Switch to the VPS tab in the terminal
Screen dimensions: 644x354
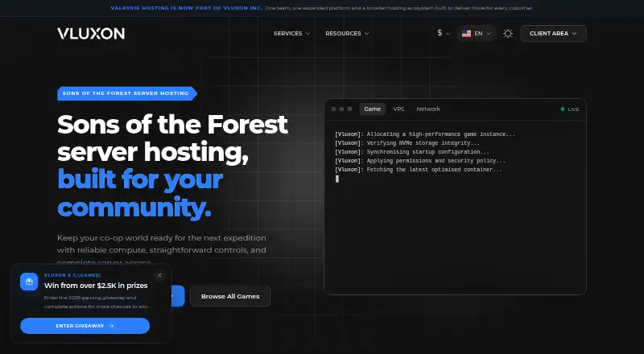[398, 109]
